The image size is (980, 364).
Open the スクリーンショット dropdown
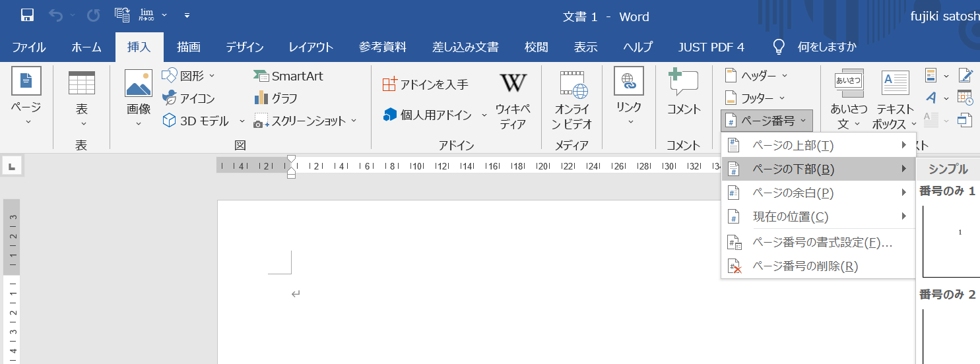[306, 121]
